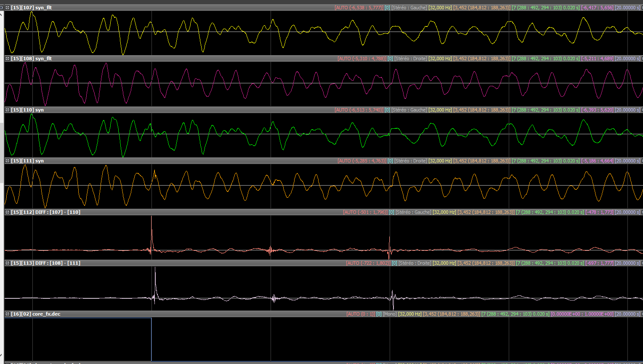Image resolution: width=643 pixels, height=364 pixels.
Task: Click the icon beside DIFF : [108] - [111]
Action: click(x=7, y=263)
